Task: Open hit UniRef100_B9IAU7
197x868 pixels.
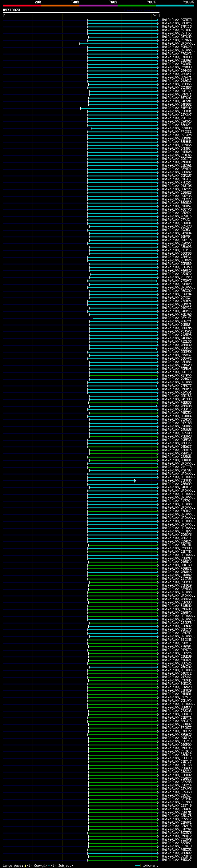Action: pos(176,30)
